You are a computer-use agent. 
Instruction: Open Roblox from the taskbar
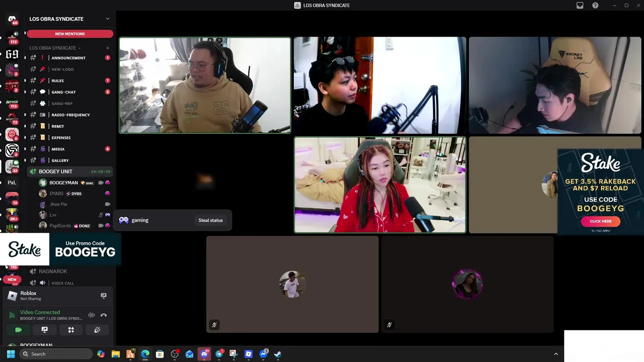[248, 354]
